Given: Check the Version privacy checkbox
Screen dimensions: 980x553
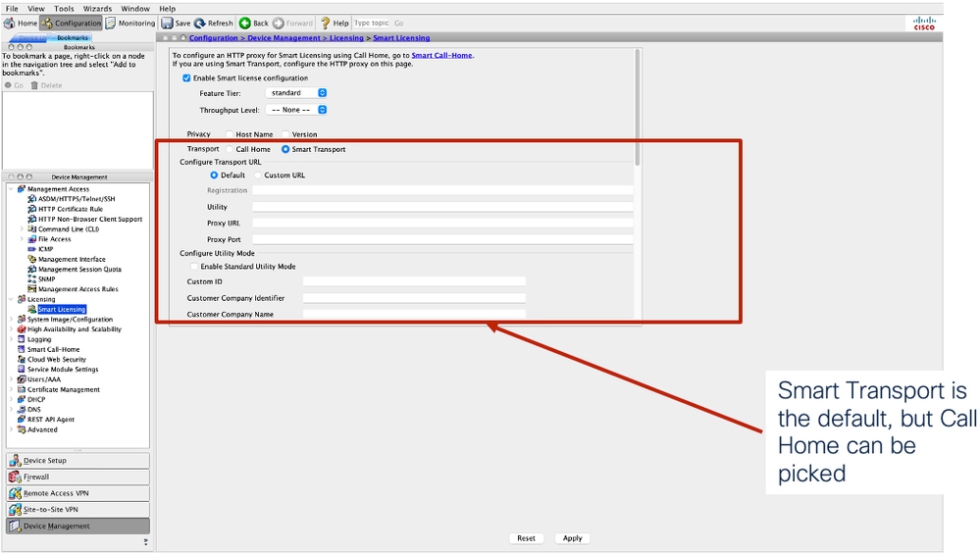Looking at the screenshot, I should (x=285, y=134).
